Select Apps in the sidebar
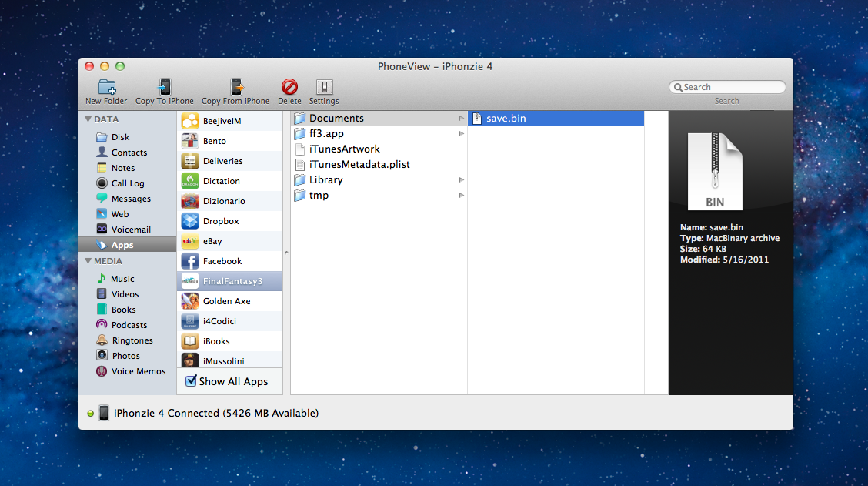Viewport: 868px width, 486px height. [127, 245]
